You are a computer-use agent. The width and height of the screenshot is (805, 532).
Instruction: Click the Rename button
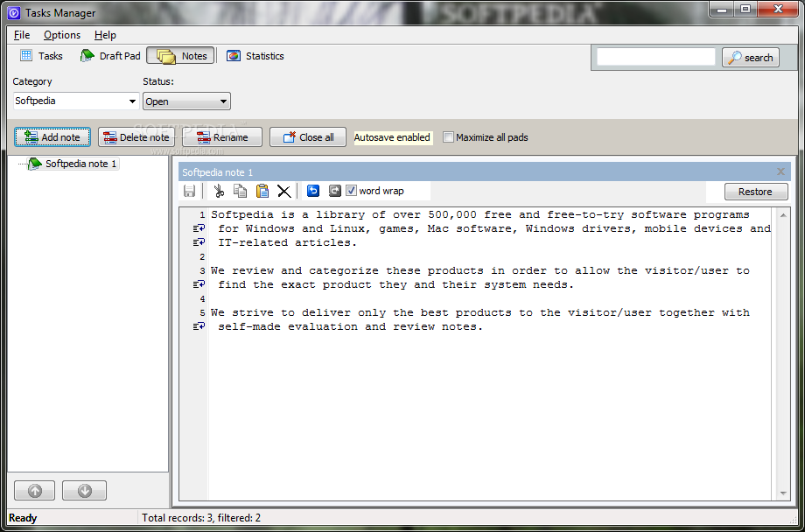[x=222, y=137]
